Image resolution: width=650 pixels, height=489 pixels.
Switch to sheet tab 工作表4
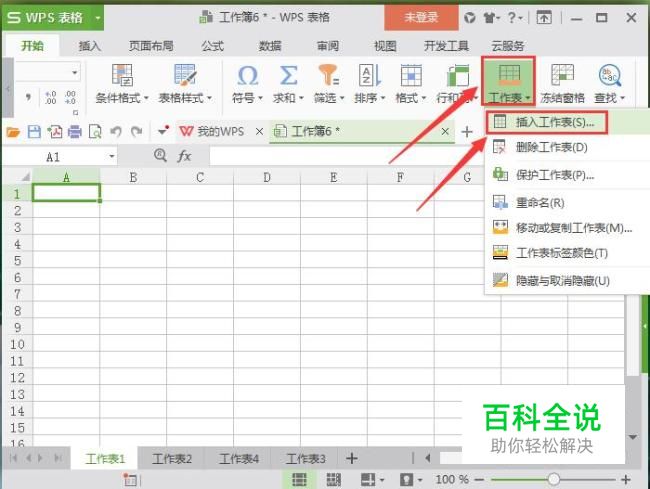[239, 459]
